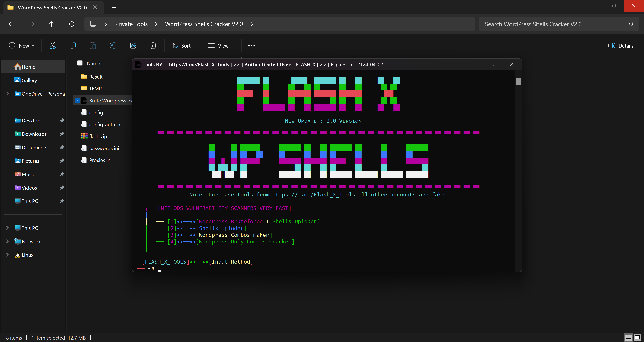The image size is (644, 342).
Task: Maximize the Flash X console window
Action: [492, 64]
